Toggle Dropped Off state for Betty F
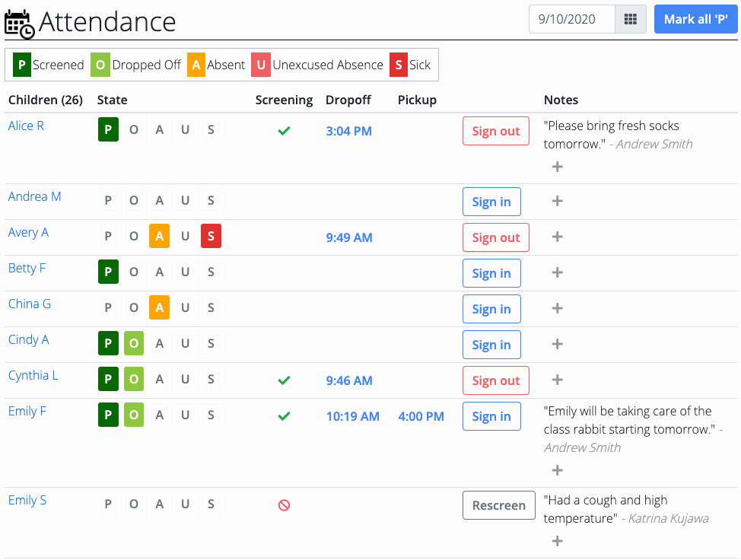 [x=134, y=272]
